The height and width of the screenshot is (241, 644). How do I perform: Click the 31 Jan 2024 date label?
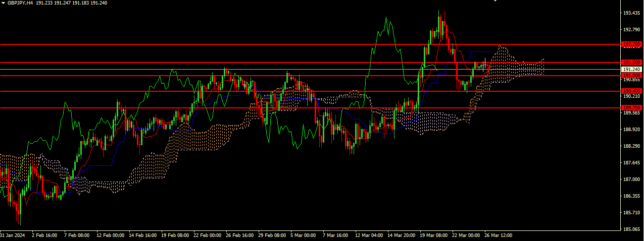pyautogui.click(x=13, y=235)
